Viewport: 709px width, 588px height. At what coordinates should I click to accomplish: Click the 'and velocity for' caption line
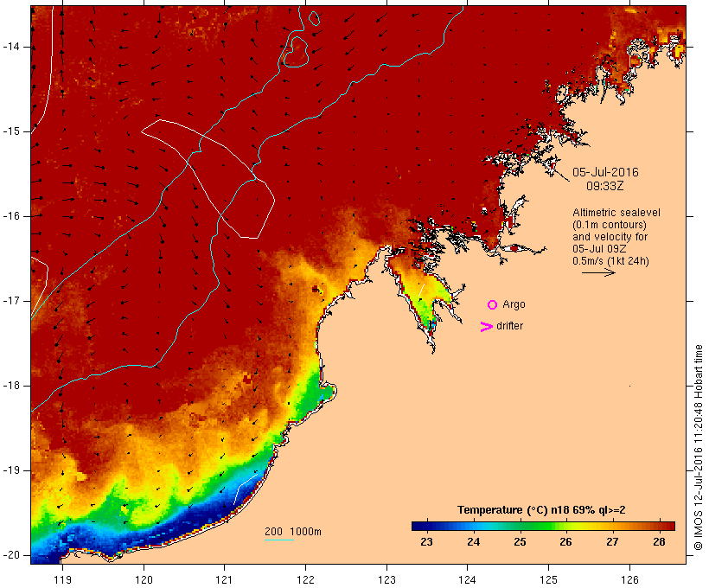point(610,237)
